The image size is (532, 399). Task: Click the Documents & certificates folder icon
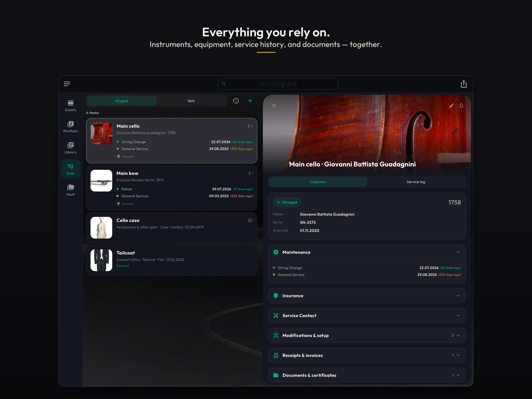pyautogui.click(x=276, y=375)
